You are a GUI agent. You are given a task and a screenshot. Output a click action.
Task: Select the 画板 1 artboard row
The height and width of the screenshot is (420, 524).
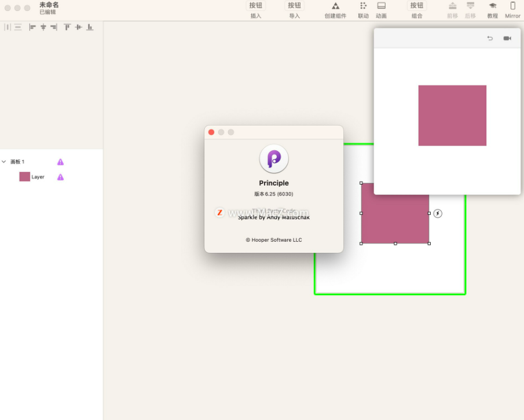pos(52,161)
